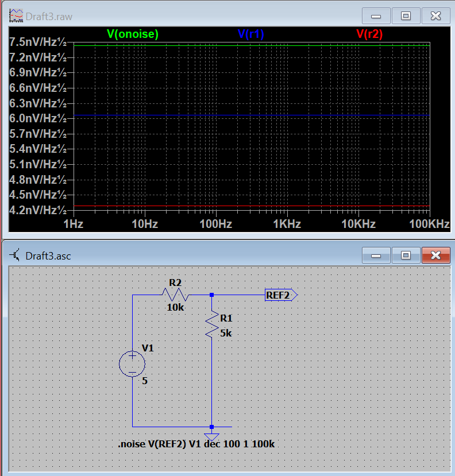Minimize the Draft3.asc schematic window
Image resolution: width=455 pixels, height=476 pixels.
point(377,255)
